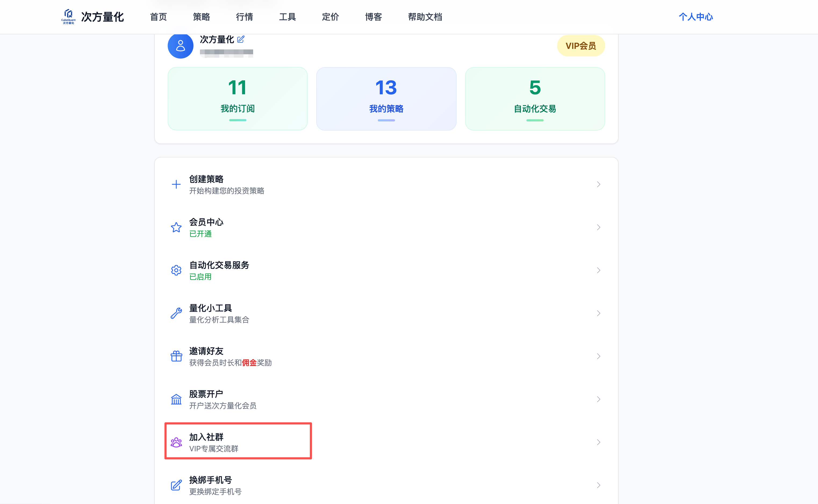818x504 pixels.
Task: Go to 个人中心 link
Action: (x=696, y=17)
